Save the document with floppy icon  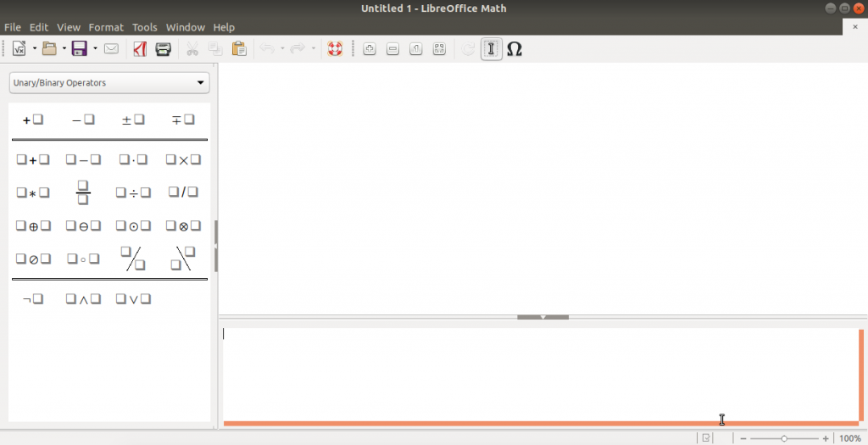[x=79, y=48]
